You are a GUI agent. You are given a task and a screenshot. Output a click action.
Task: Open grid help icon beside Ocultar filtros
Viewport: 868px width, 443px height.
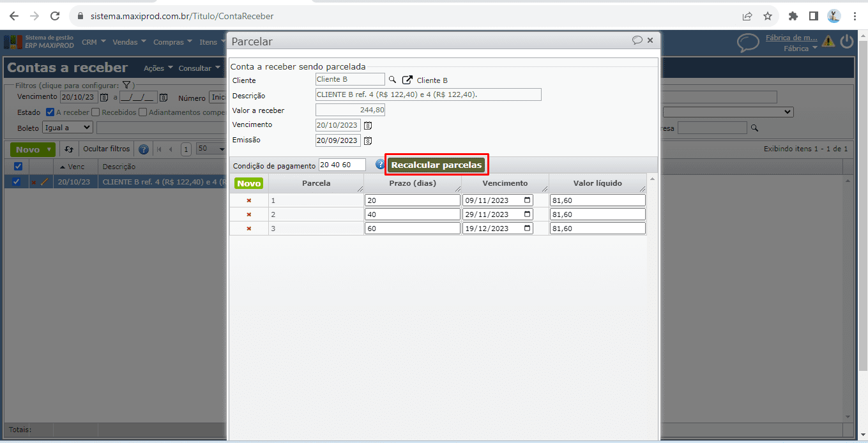click(x=144, y=149)
